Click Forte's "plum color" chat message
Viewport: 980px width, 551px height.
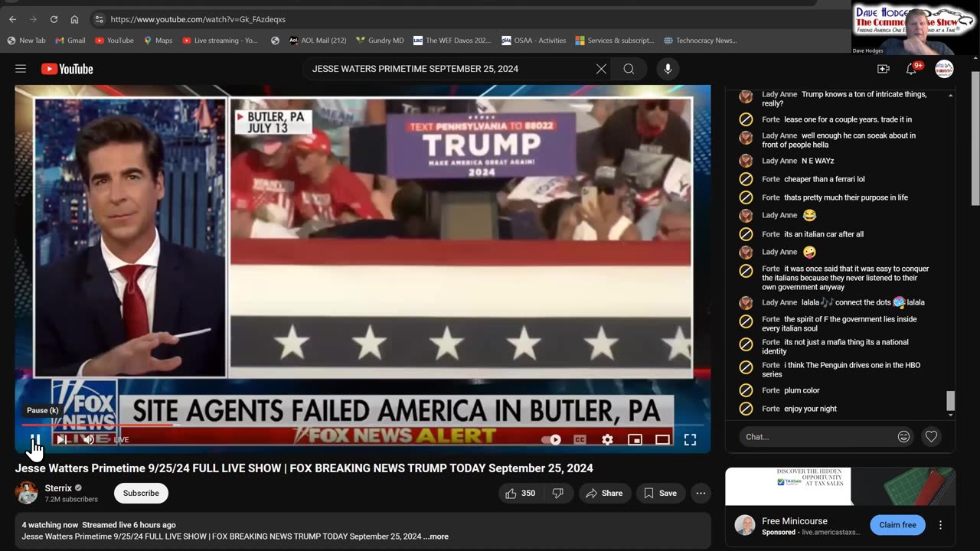point(802,390)
